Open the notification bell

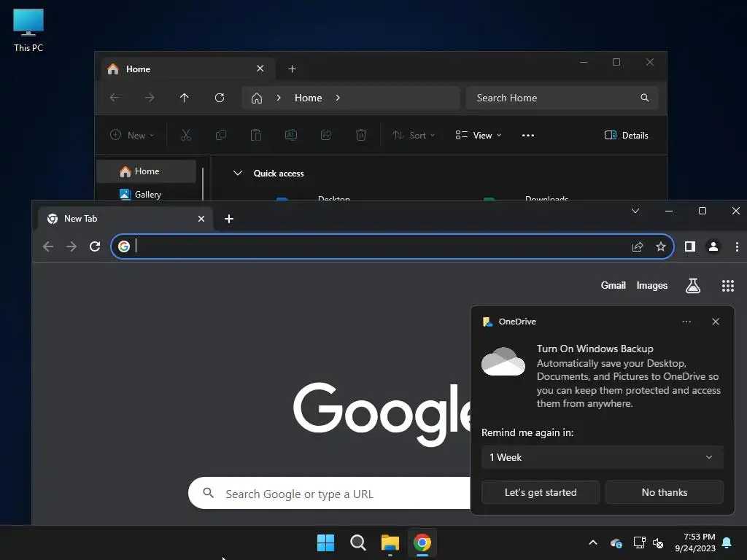coord(727,542)
